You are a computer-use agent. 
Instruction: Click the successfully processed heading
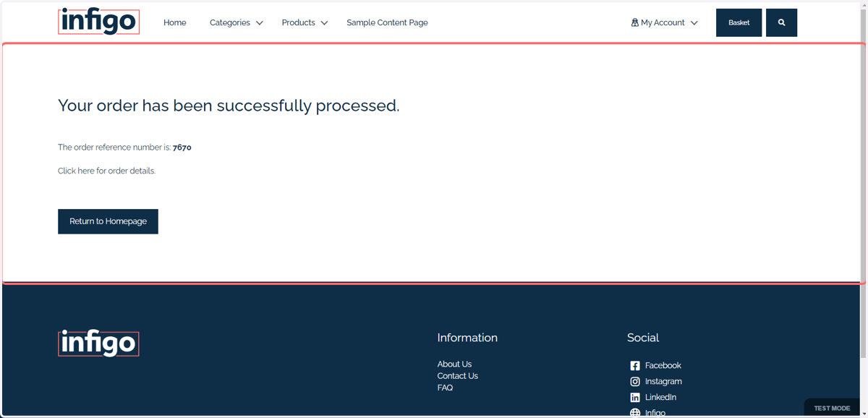coord(229,106)
